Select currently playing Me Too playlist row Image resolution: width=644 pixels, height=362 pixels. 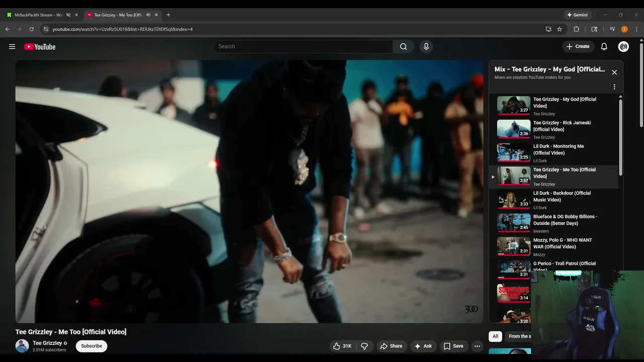click(x=553, y=176)
